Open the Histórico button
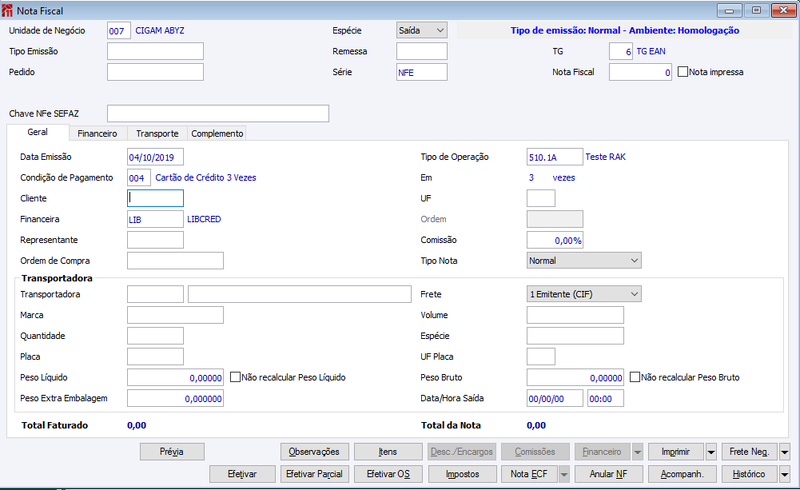 tap(750, 474)
